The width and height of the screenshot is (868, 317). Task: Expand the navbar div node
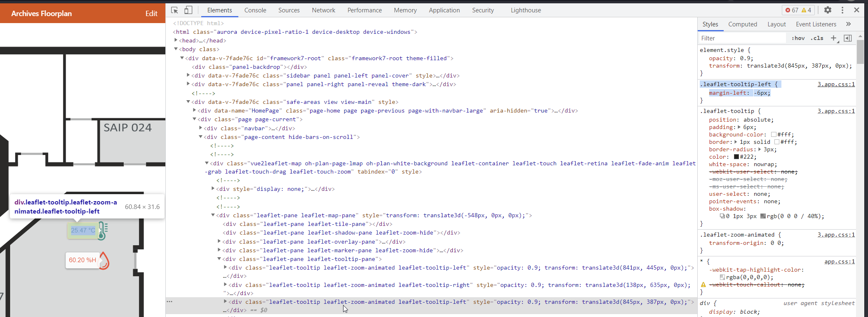point(201,128)
